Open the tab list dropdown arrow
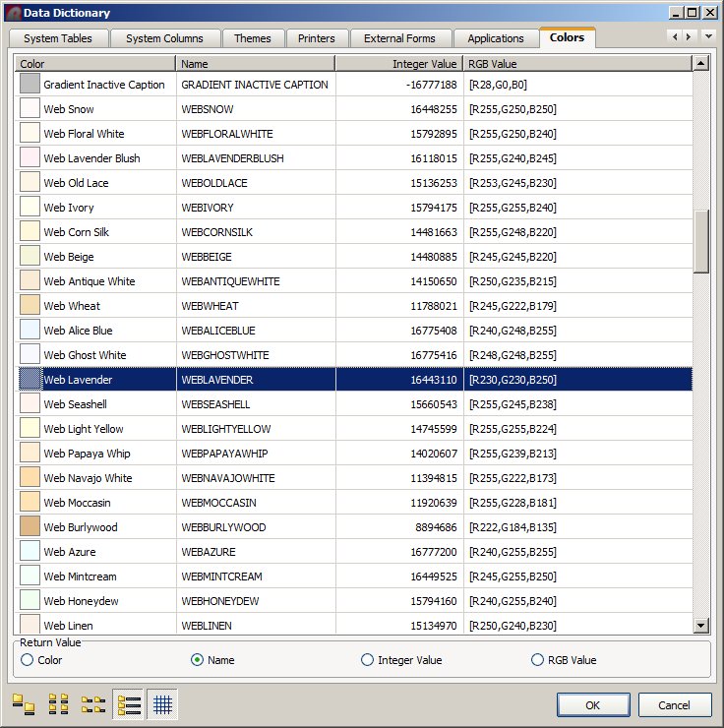 tap(709, 37)
